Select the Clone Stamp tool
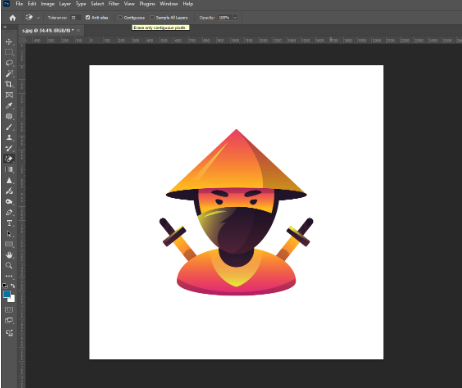The width and height of the screenshot is (462, 388). tap(9, 138)
